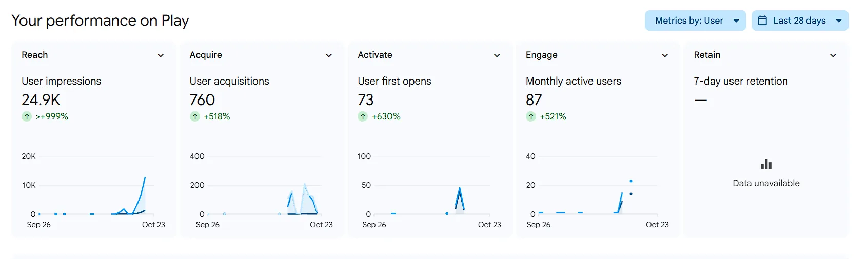Expand the Engage card chevron
The width and height of the screenshot is (868, 259).
click(x=665, y=55)
